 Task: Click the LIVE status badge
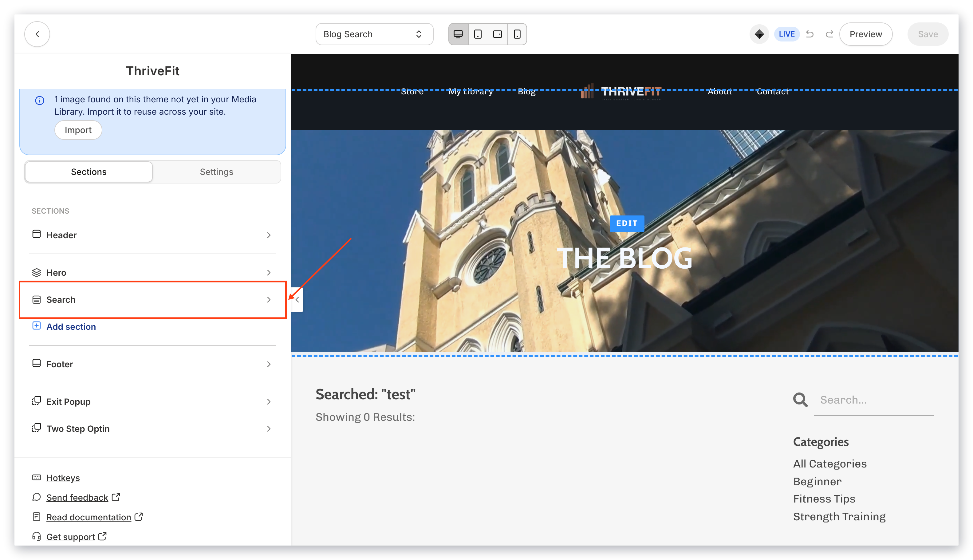786,34
